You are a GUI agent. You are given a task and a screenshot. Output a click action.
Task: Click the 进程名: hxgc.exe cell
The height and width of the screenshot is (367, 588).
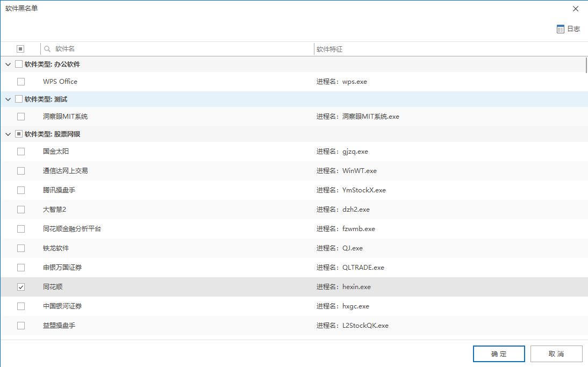[343, 306]
